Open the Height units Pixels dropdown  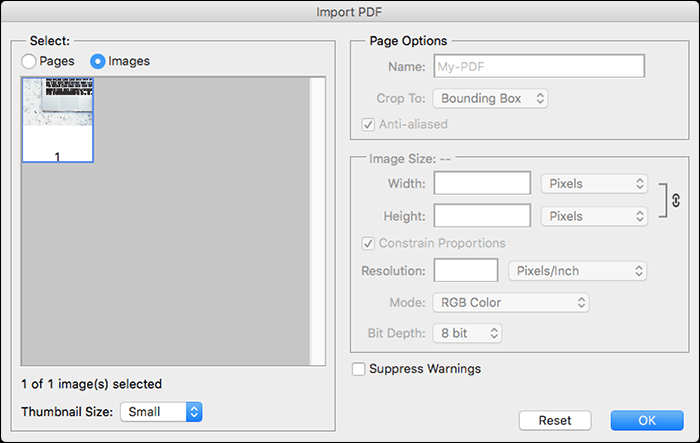(x=594, y=216)
